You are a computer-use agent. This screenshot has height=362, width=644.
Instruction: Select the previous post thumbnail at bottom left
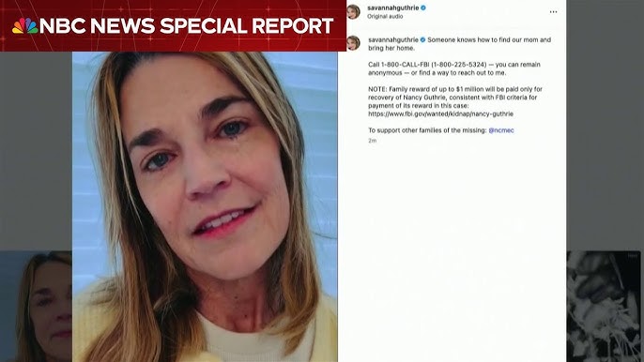[36, 306]
